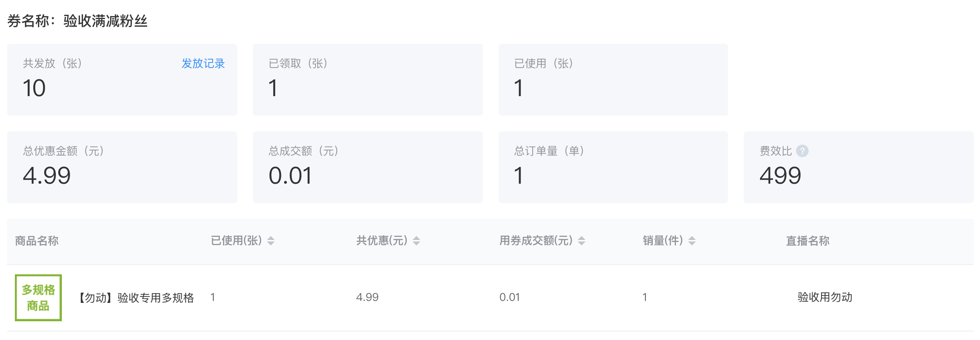Click the 商品名称 column header
980x340 pixels.
click(x=37, y=241)
